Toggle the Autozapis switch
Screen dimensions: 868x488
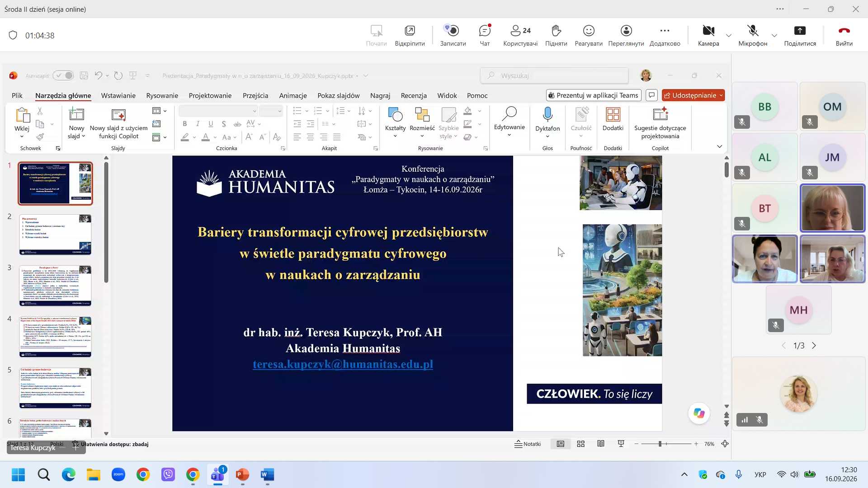pos(63,75)
